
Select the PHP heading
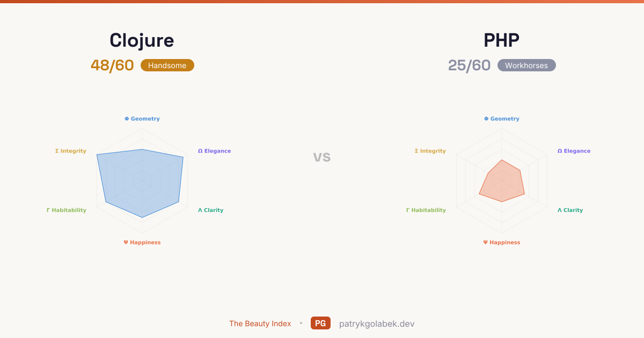502,40
